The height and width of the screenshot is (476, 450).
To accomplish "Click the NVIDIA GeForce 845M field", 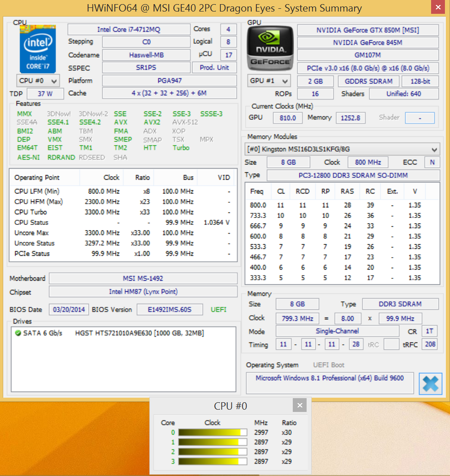I will (x=367, y=42).
